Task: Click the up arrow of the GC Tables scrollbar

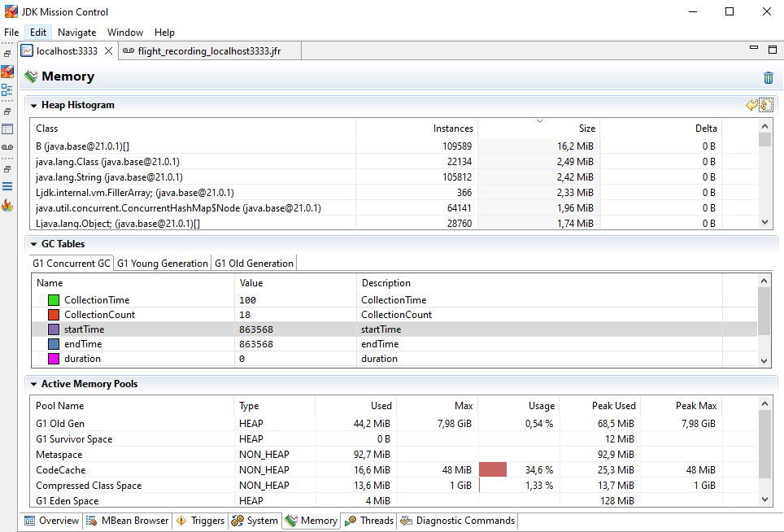Action: pos(764,281)
